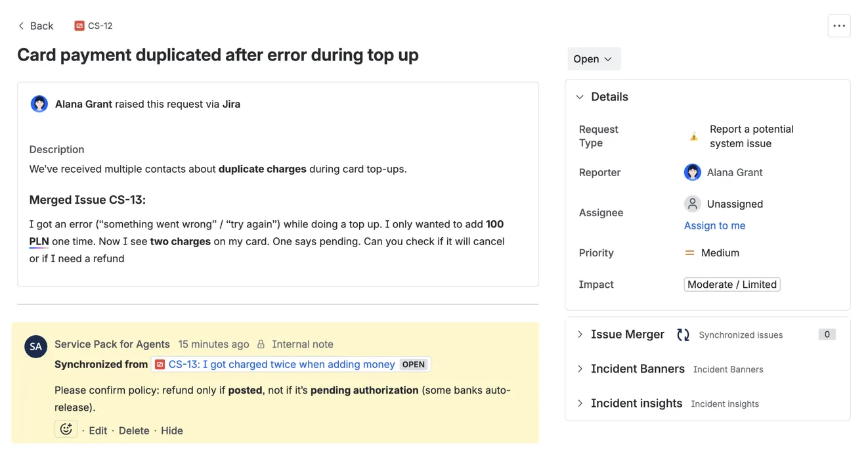Click Alana Grant's avatar in request header
Screen dimensions: 868x460
click(39, 104)
